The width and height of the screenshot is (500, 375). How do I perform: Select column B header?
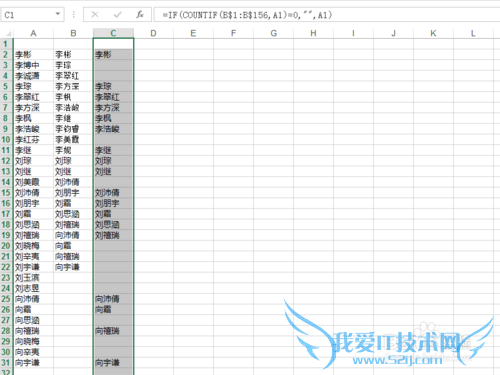pos(73,33)
